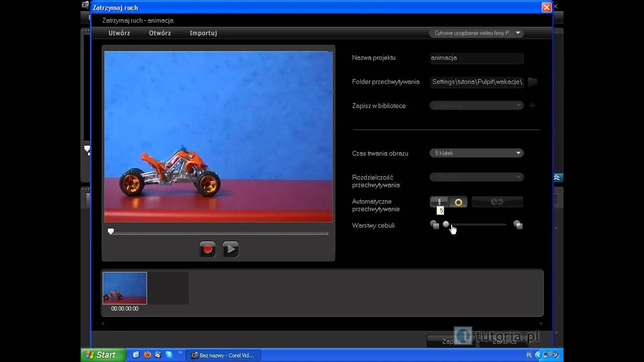
Task: Click the blue double-chevron expander behind the dialog
Action: pos(557,177)
